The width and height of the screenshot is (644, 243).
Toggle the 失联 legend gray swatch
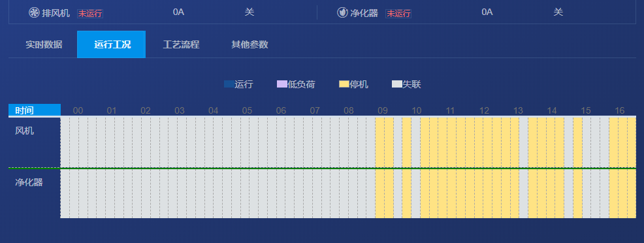[x=396, y=84]
